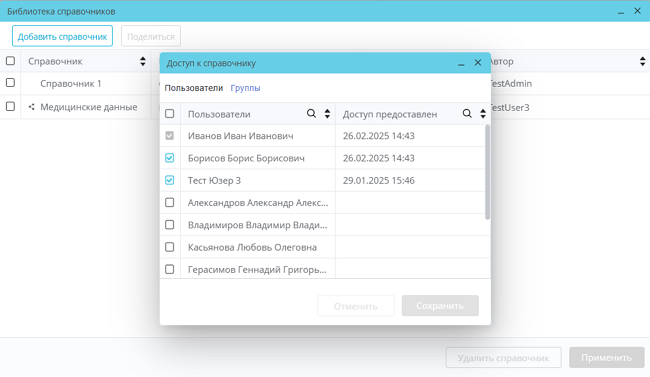Open search in Доступ предоставлен column
650x377 pixels.
pos(467,114)
